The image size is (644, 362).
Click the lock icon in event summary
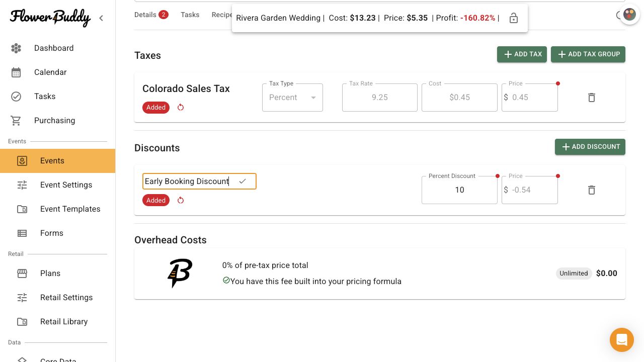coord(514,18)
